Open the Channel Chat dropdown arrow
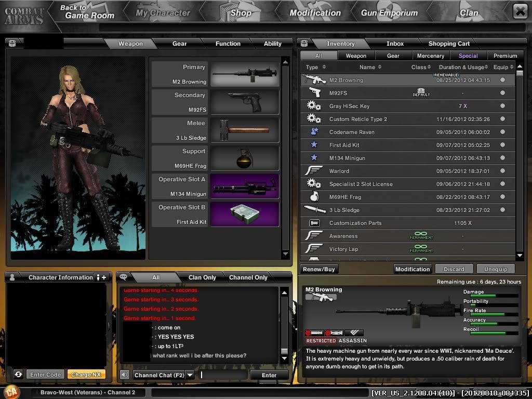This screenshot has width=532, height=399. point(190,375)
